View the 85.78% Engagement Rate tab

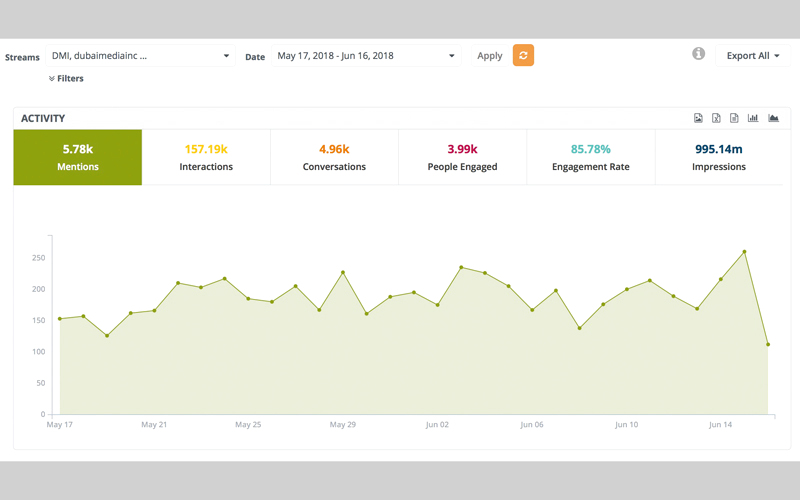tap(590, 157)
